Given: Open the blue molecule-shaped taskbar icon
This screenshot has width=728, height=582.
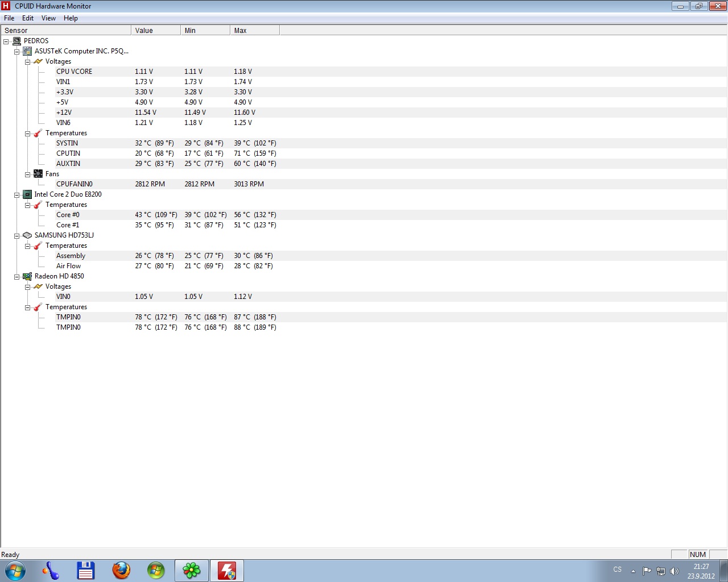Looking at the screenshot, I should (51, 571).
